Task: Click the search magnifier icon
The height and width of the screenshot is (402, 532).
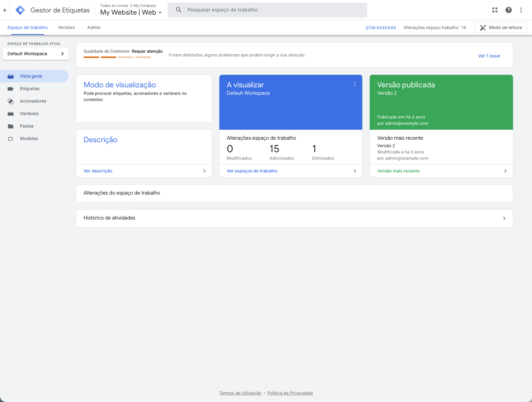Action: pos(178,10)
